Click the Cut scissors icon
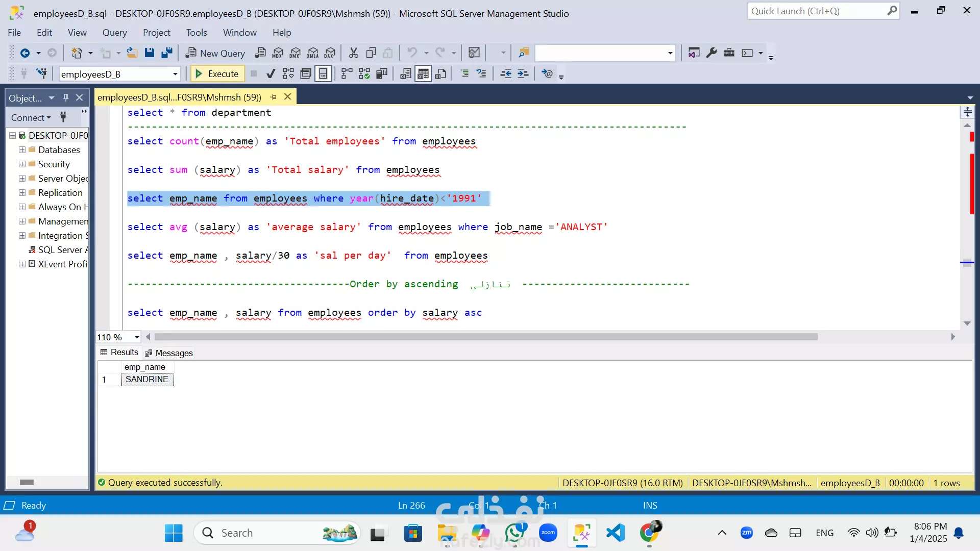 [x=353, y=53]
